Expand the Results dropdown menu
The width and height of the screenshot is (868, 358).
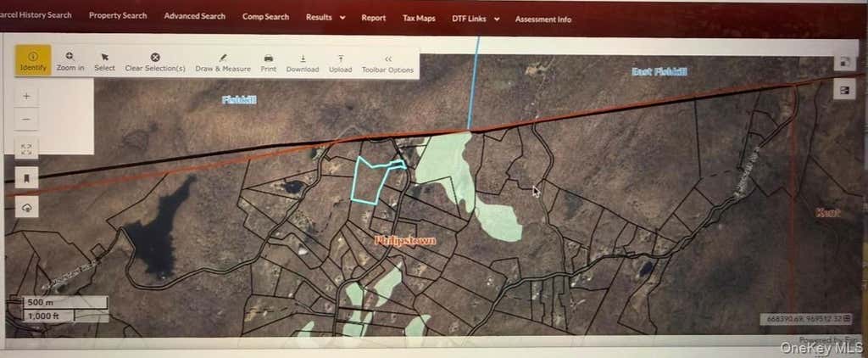tap(325, 17)
